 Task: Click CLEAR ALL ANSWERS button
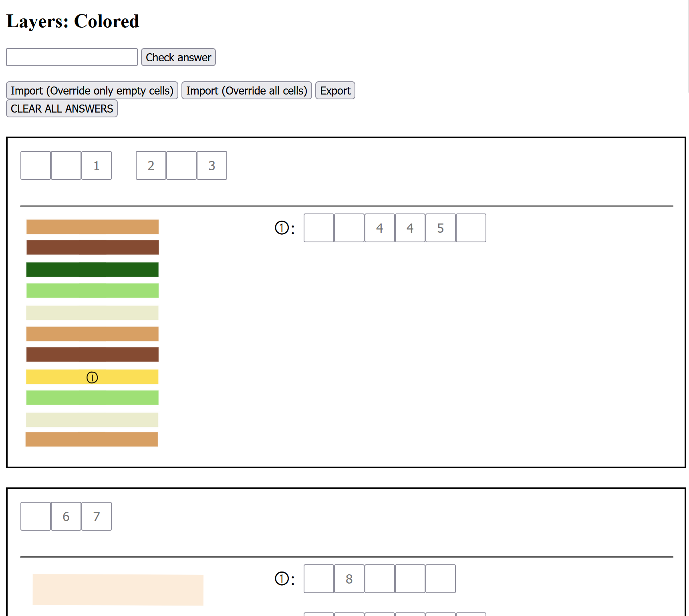pos(62,109)
